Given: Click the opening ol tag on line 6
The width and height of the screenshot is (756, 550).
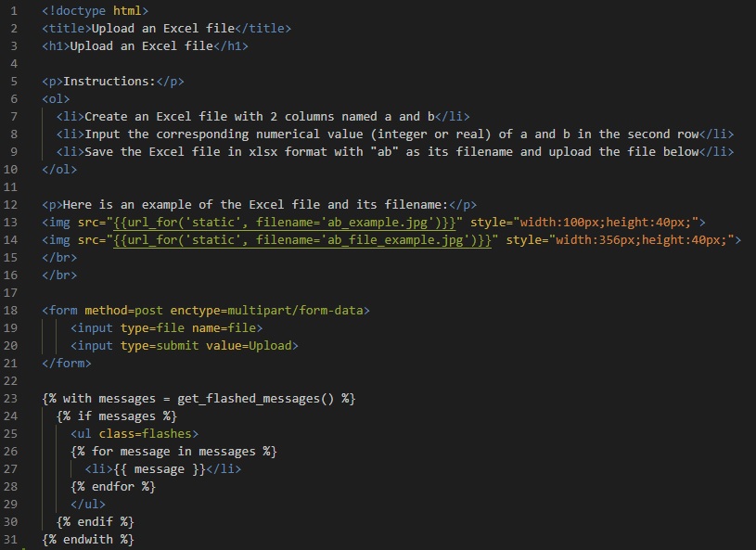Looking at the screenshot, I should click(x=56, y=99).
